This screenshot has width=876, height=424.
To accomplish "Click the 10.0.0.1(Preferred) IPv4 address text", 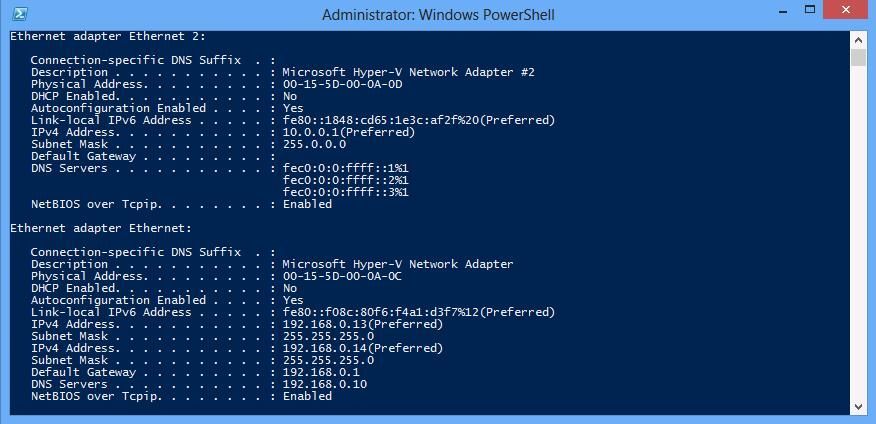I will [348, 132].
